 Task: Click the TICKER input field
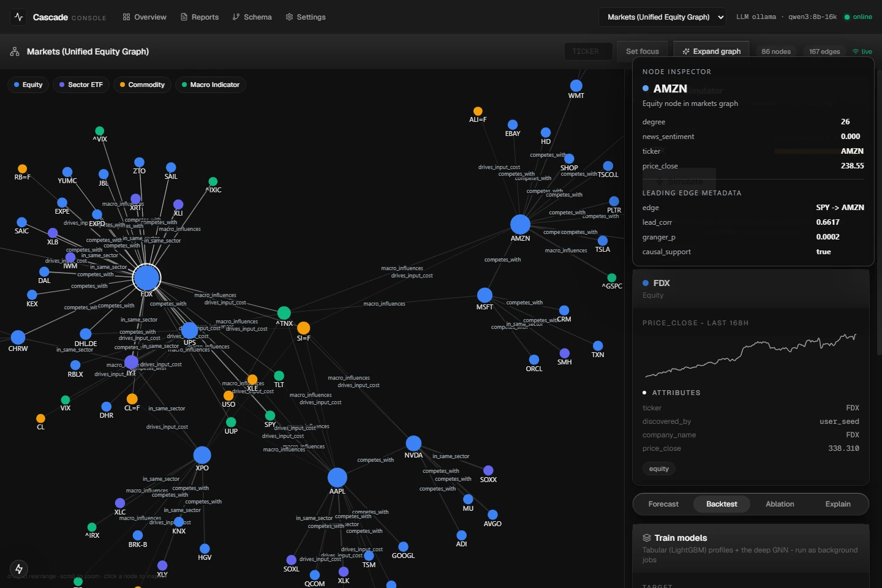[588, 51]
